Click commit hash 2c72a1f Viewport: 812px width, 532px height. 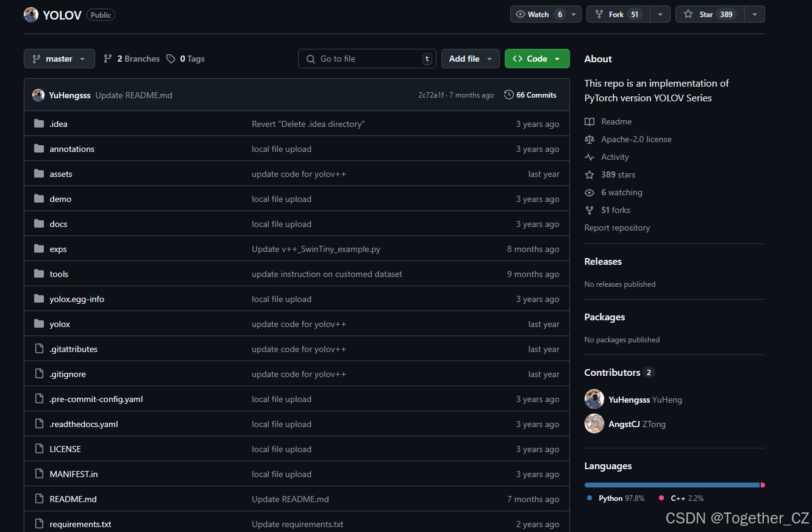pos(431,95)
